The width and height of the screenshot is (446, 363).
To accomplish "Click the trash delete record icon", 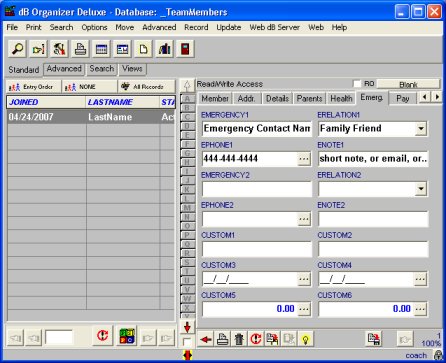I will (x=239, y=339).
